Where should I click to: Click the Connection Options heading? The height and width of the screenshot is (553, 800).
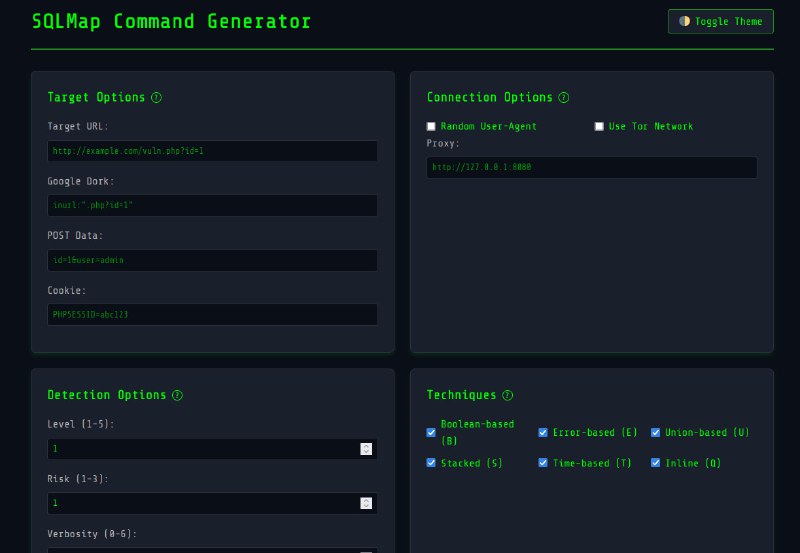point(490,97)
